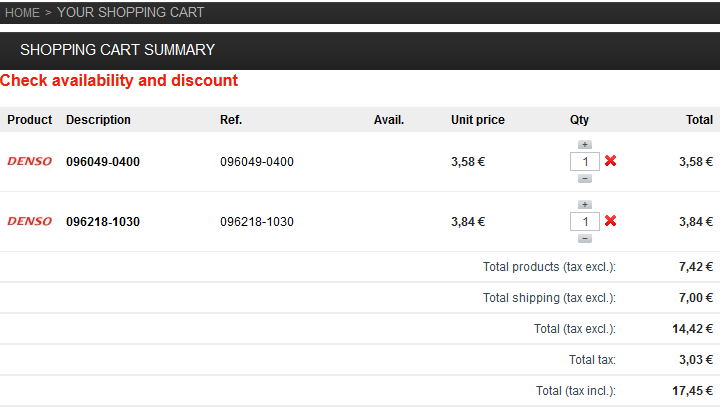728x408 pixels.
Task: Click the Unit price column header
Action: click(x=478, y=120)
